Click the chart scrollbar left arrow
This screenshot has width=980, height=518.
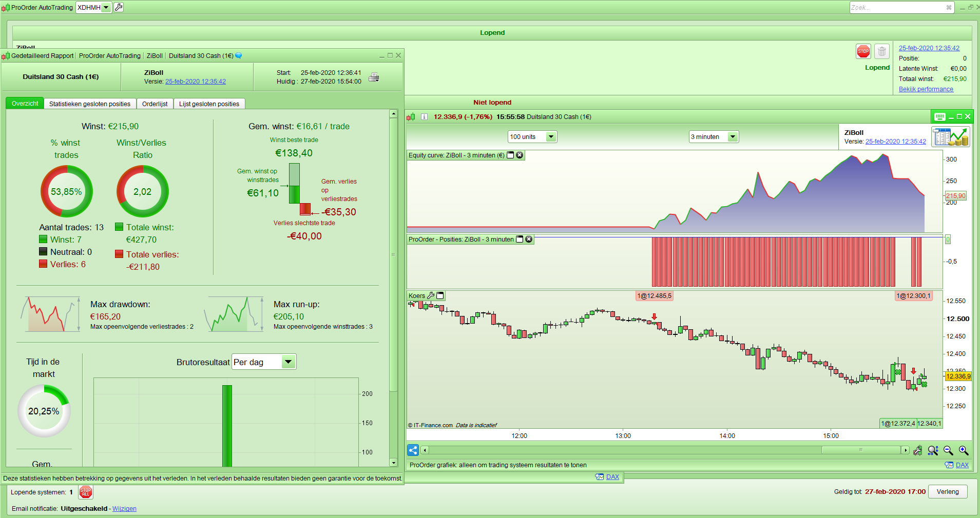click(425, 450)
